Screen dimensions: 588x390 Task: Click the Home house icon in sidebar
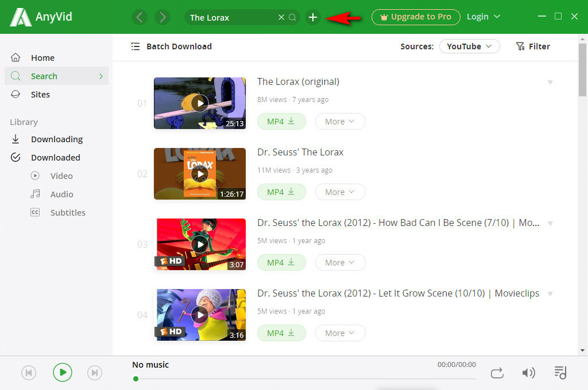(16, 58)
